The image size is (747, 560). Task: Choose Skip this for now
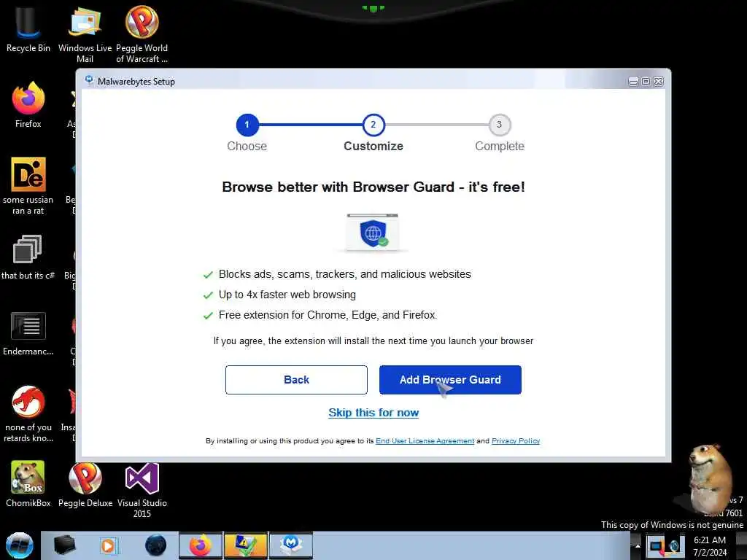373,413
